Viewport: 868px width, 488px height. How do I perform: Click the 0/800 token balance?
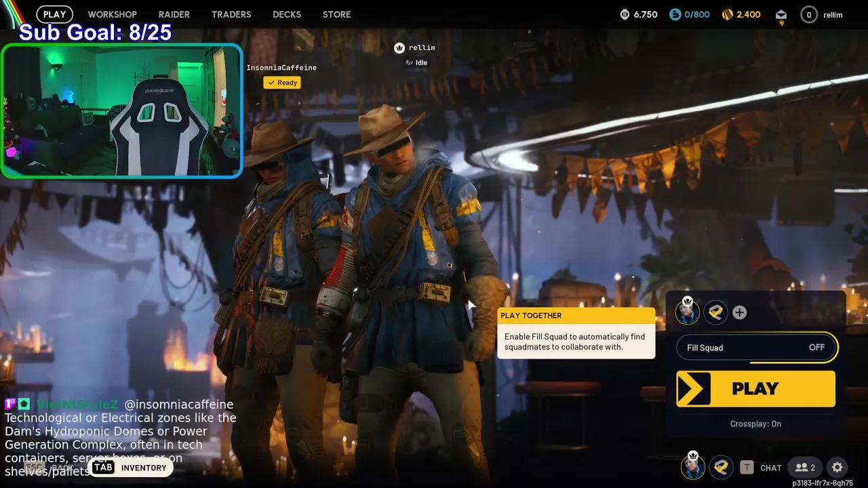[x=696, y=14]
